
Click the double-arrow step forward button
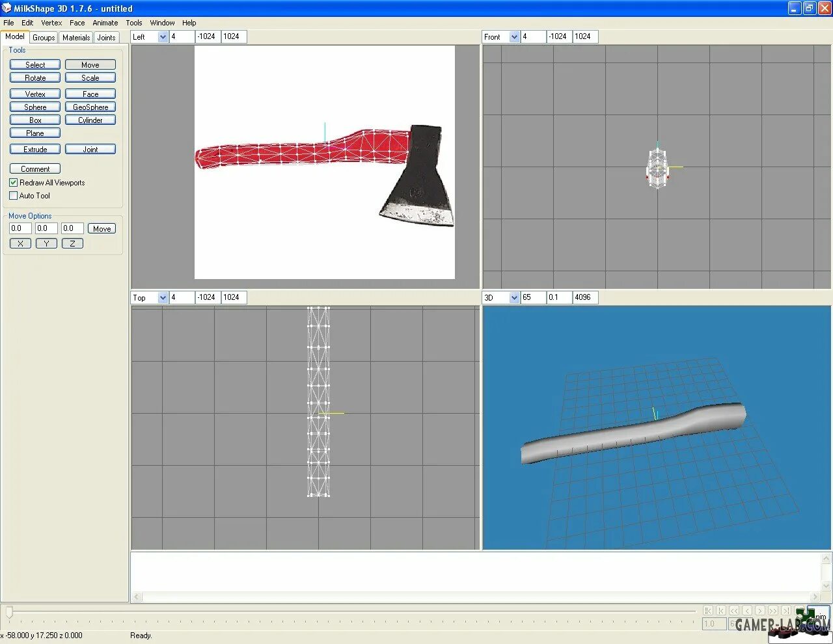[773, 610]
